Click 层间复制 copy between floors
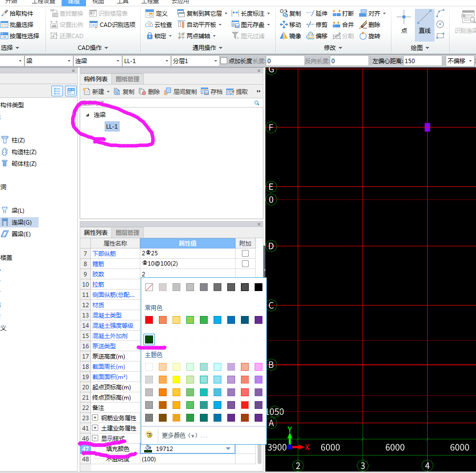 [180, 92]
